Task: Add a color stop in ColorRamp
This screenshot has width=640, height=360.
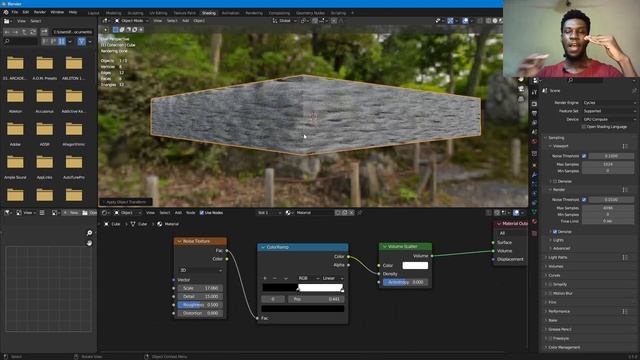Action: 265,278
